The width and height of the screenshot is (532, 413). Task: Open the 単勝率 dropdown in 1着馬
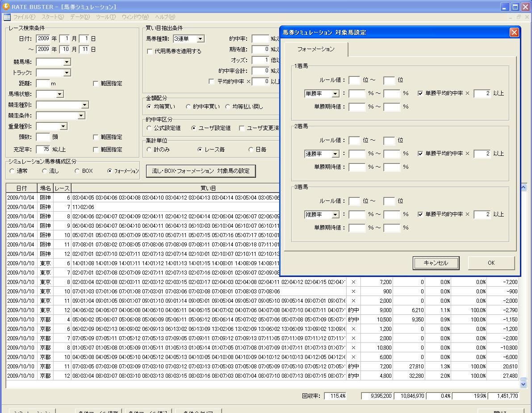335,94
